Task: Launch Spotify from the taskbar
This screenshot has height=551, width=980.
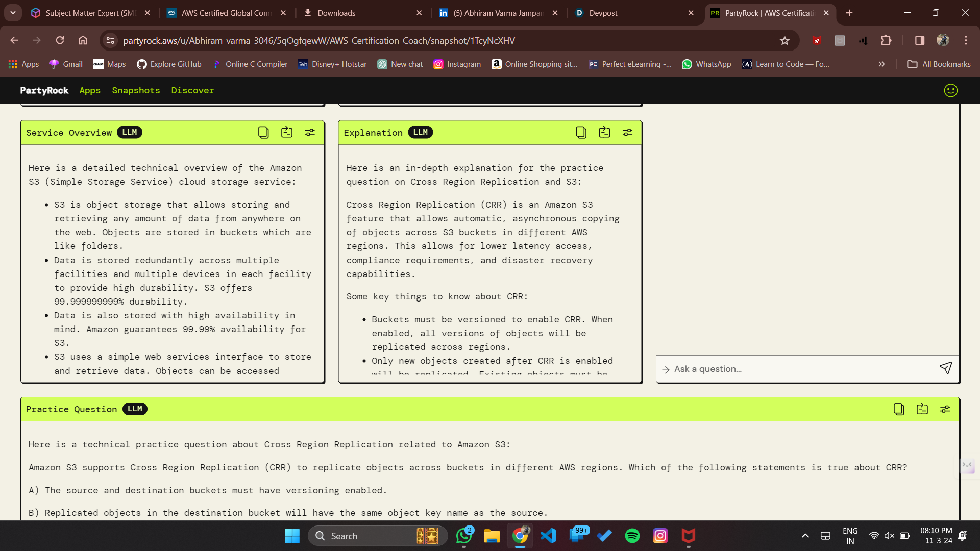Action: [632, 536]
